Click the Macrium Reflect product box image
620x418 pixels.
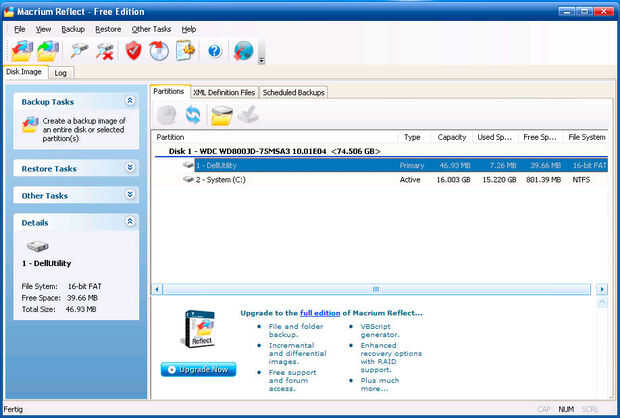pos(200,329)
